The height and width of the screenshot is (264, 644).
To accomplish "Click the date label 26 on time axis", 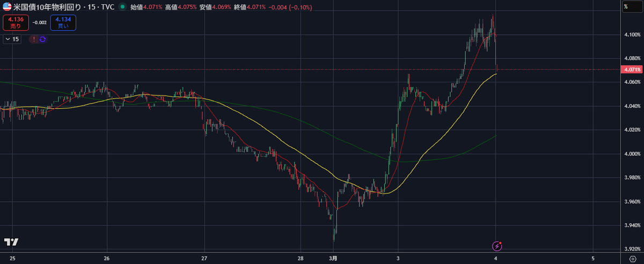I will coord(107,259).
